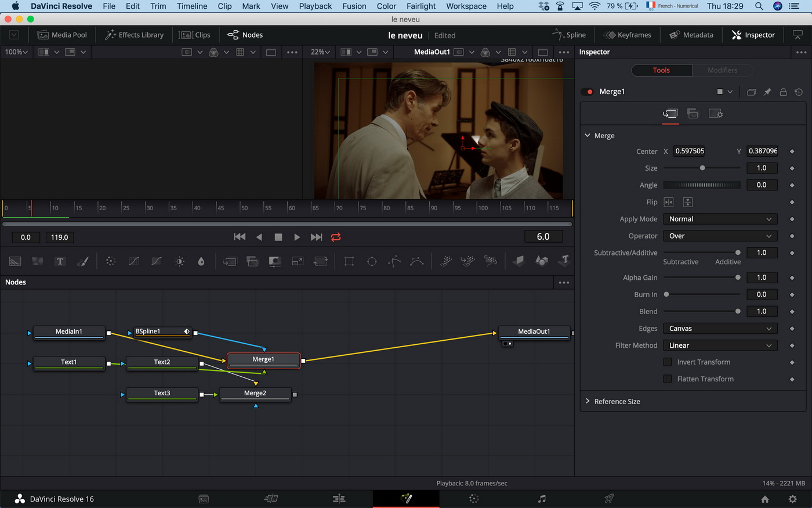
Task: Toggle loop playback mode
Action: point(336,237)
